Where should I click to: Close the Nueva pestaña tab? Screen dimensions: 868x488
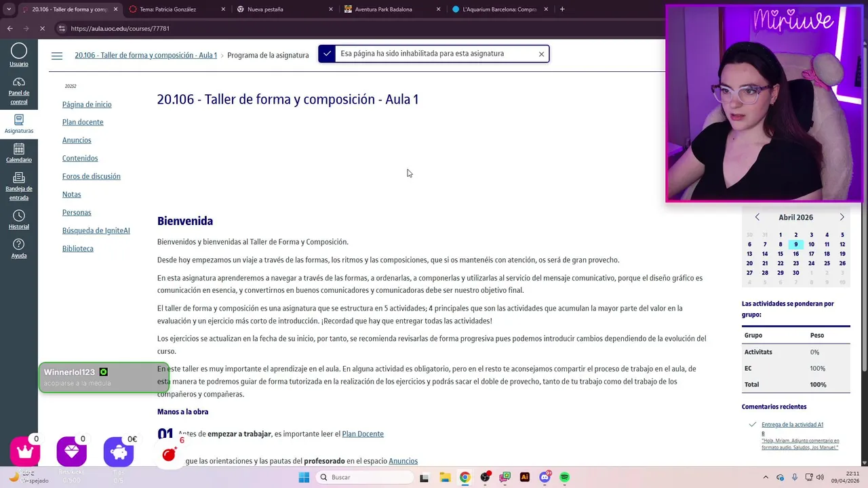(x=331, y=9)
